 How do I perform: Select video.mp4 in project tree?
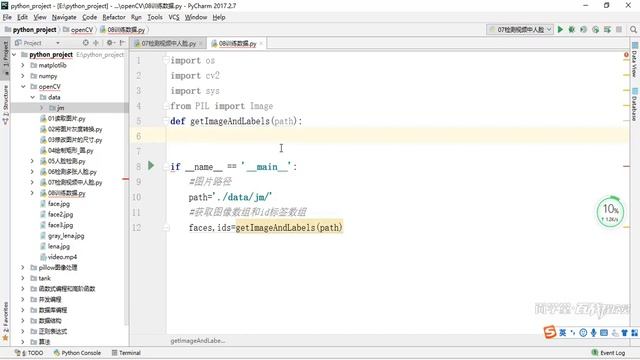(x=62, y=257)
